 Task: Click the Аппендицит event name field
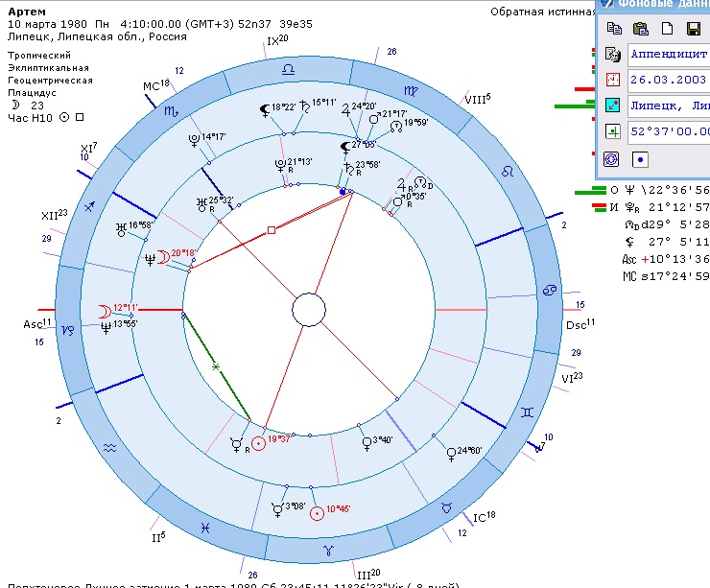click(670, 55)
